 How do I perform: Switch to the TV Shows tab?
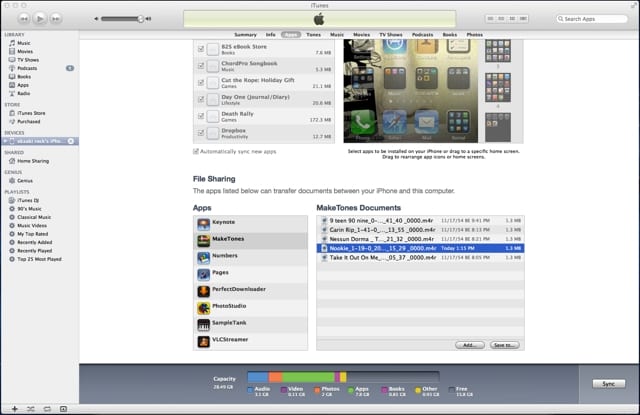pos(391,35)
